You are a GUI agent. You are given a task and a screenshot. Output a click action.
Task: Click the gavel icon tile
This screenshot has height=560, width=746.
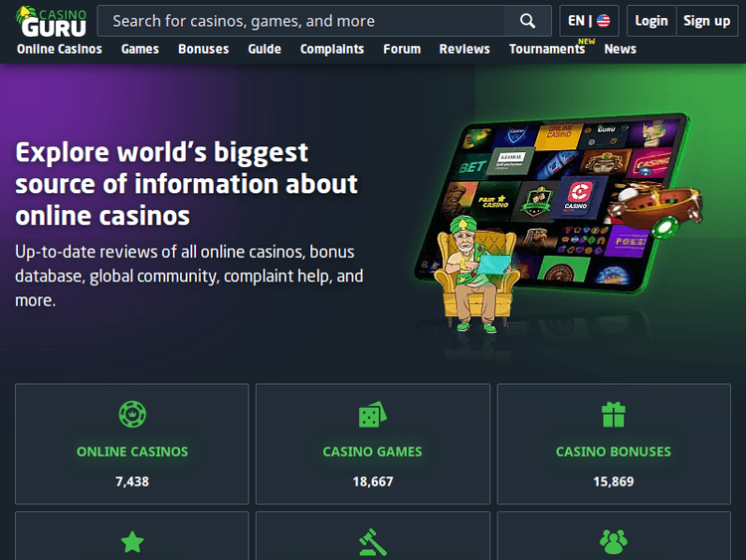coord(372,541)
